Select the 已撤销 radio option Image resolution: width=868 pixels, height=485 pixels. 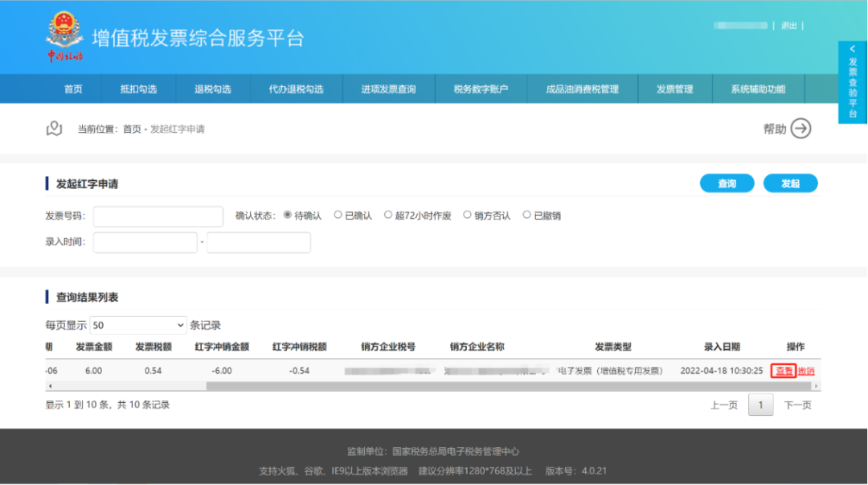527,216
